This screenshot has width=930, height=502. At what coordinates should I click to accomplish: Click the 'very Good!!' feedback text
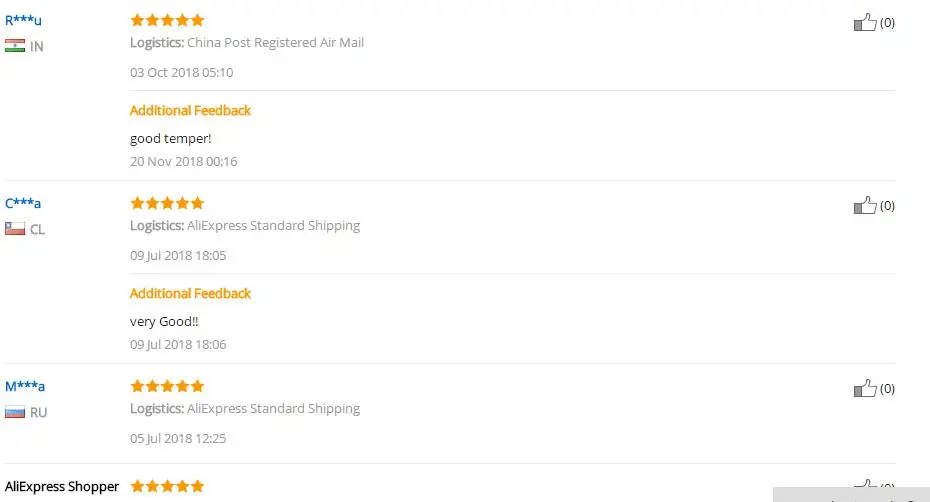tap(164, 321)
